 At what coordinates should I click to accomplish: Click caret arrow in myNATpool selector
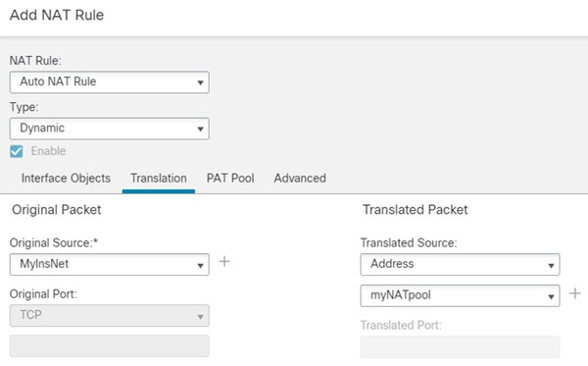tap(551, 296)
